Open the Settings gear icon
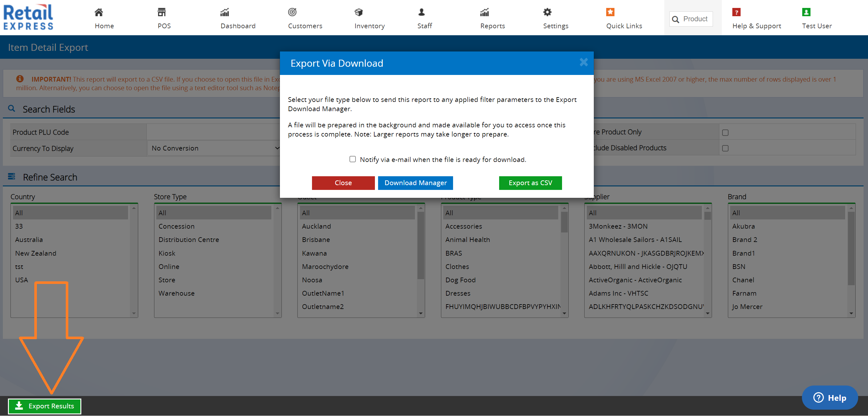The width and height of the screenshot is (868, 416). pyautogui.click(x=547, y=12)
